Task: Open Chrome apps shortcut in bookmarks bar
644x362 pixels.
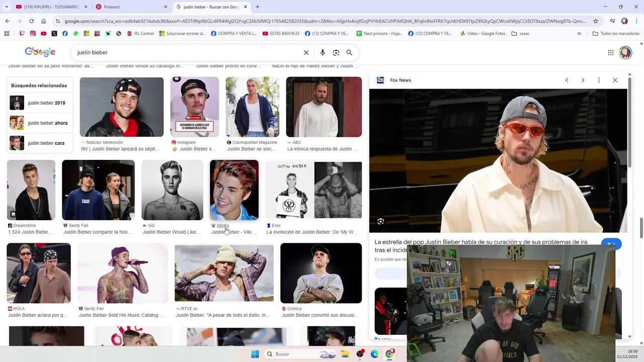Action: point(7,34)
